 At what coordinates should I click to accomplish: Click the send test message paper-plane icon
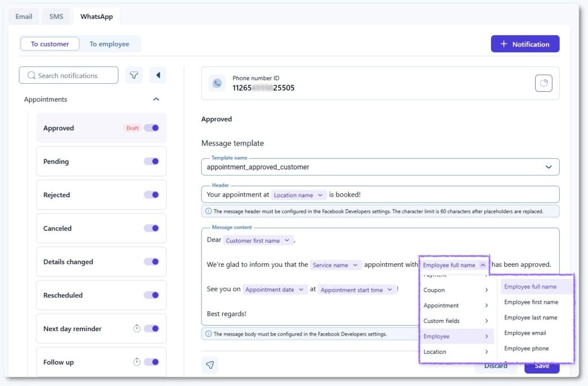click(210, 365)
